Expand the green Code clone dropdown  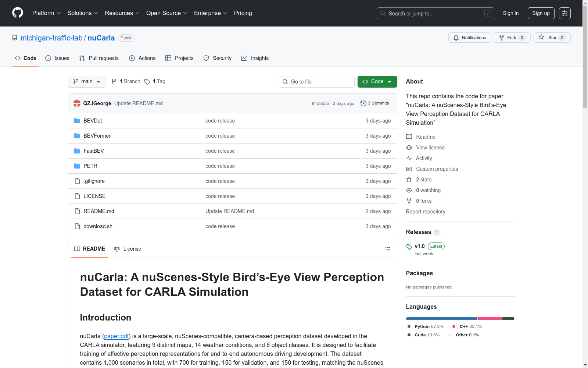pyautogui.click(x=377, y=82)
